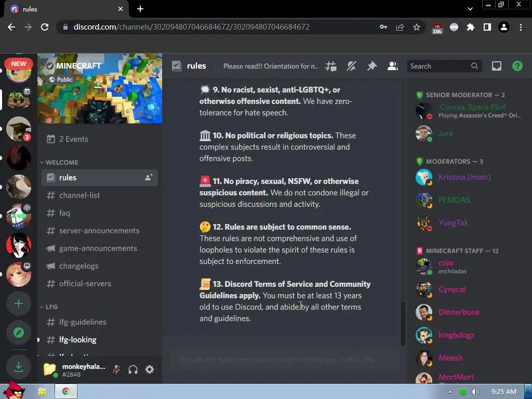Open the 2 Events item
Screen dimensions: 532x399
(x=99, y=139)
